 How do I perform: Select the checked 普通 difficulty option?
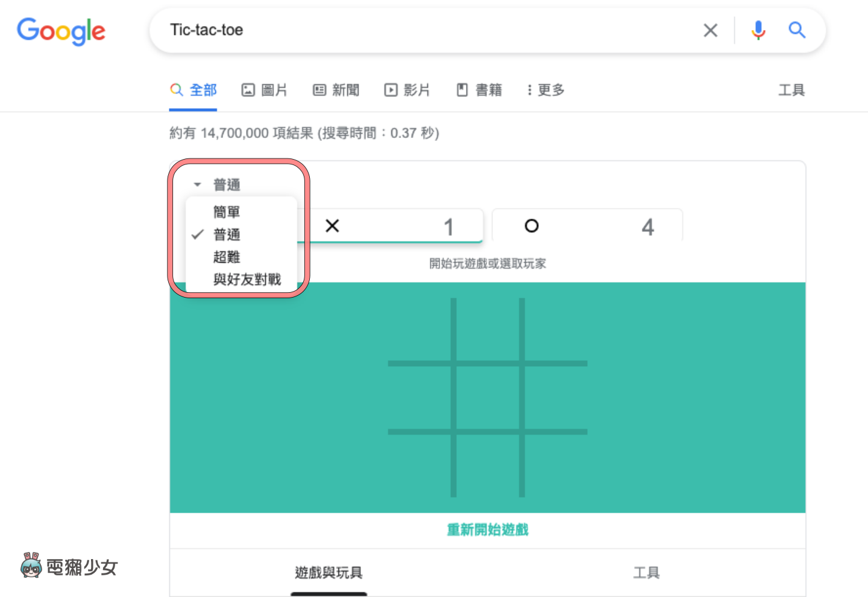[x=227, y=234]
